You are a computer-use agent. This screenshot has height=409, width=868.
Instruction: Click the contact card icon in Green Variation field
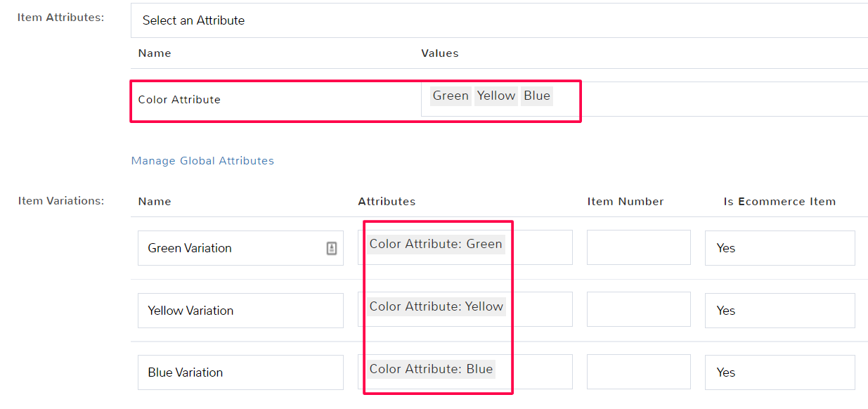click(x=332, y=248)
